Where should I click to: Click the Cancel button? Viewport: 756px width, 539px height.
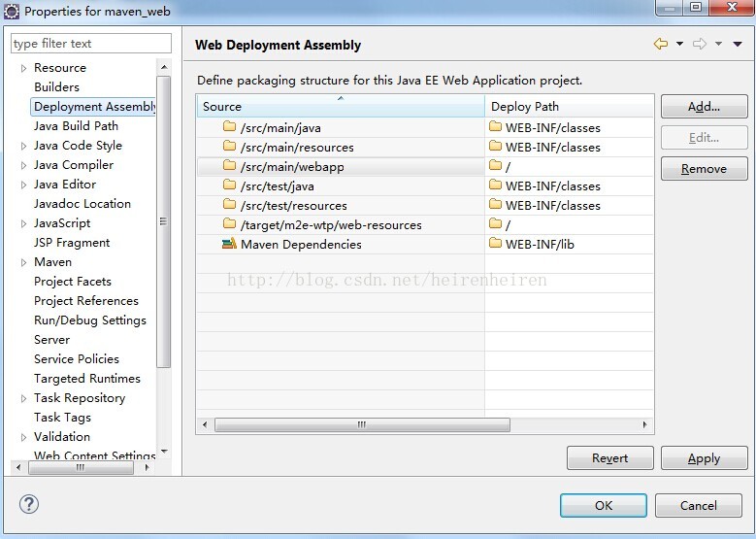tap(698, 505)
